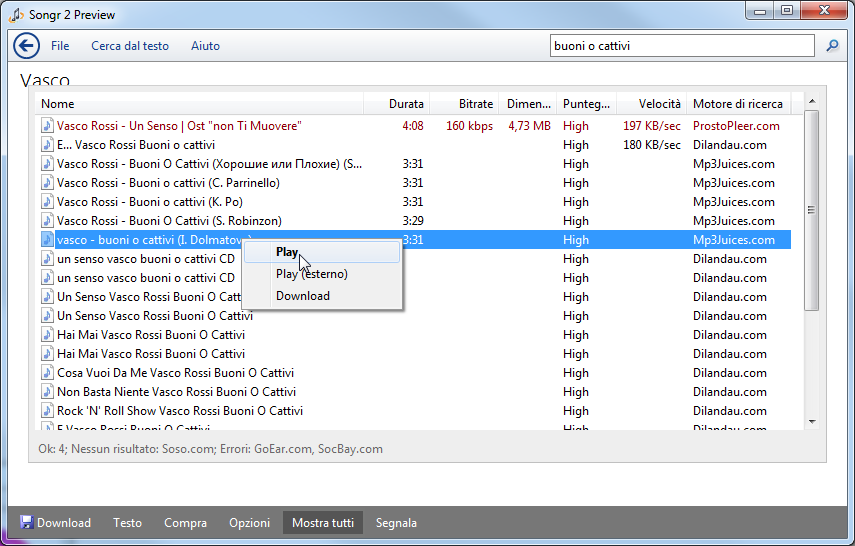Click the search magnifier icon
855x546 pixels.
[x=832, y=45]
